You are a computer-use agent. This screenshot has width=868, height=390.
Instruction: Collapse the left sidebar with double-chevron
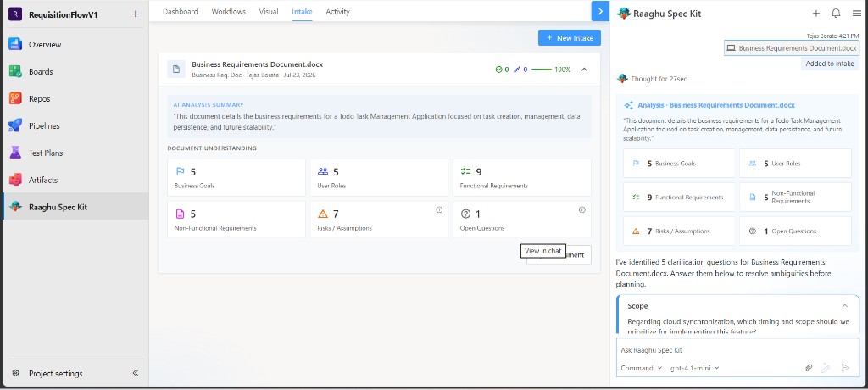tap(135, 373)
